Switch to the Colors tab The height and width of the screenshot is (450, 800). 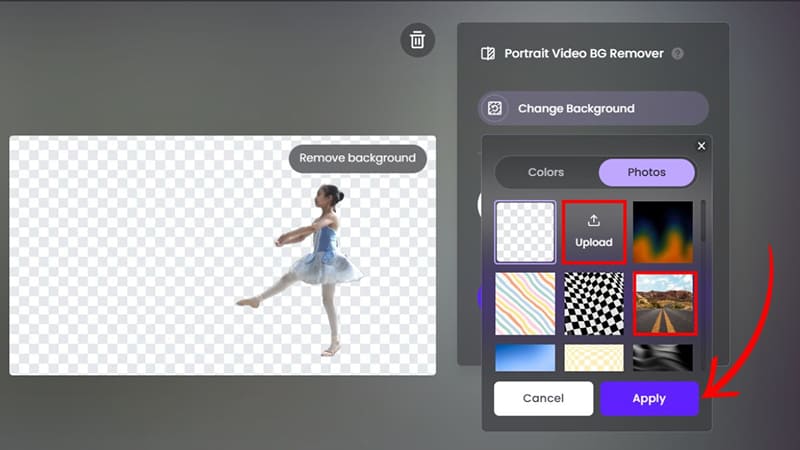[546, 172]
